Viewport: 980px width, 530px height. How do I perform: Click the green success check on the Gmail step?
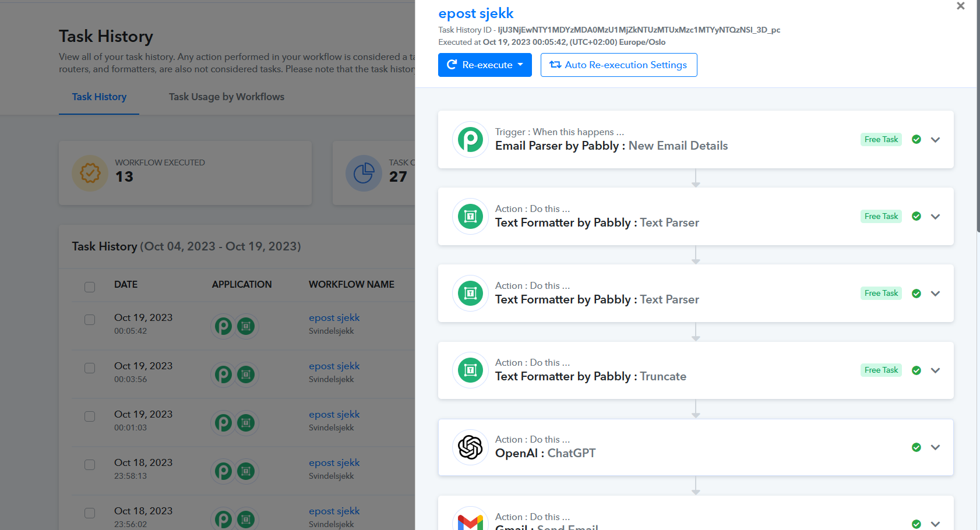(916, 524)
